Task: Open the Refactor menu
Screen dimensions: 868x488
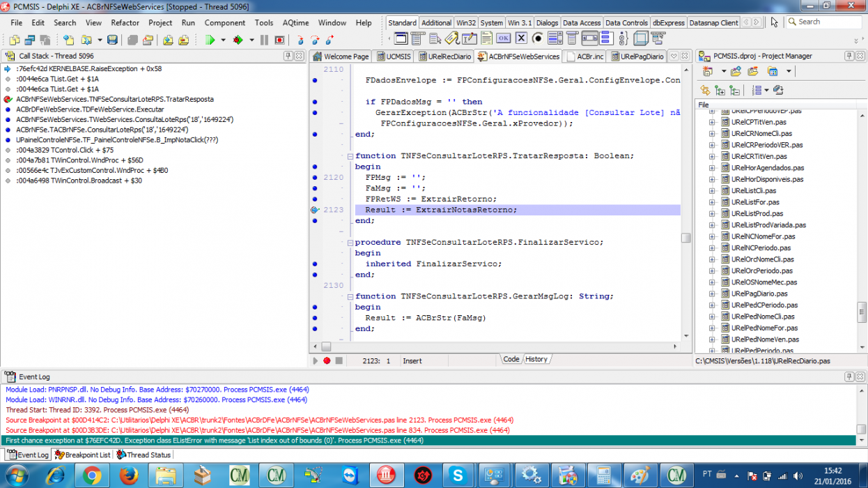Action: pos(125,23)
